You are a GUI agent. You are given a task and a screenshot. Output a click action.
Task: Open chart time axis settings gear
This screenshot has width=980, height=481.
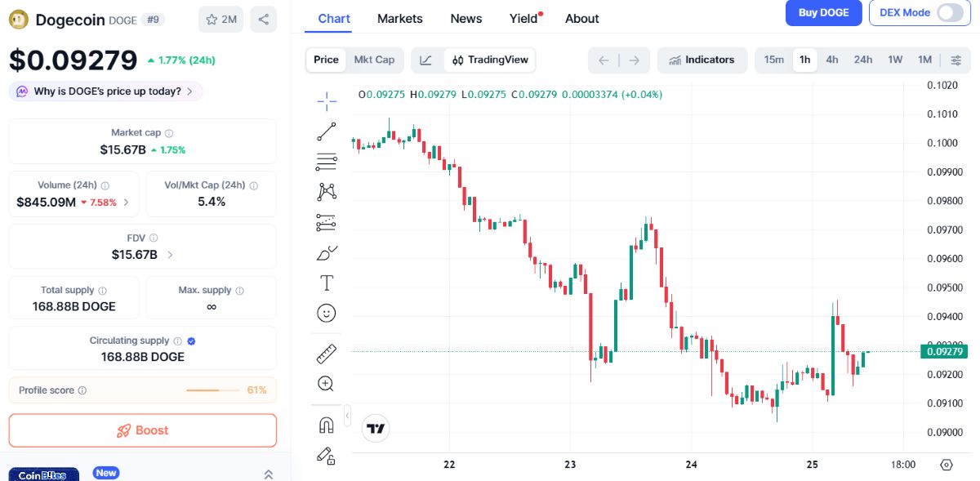(947, 464)
